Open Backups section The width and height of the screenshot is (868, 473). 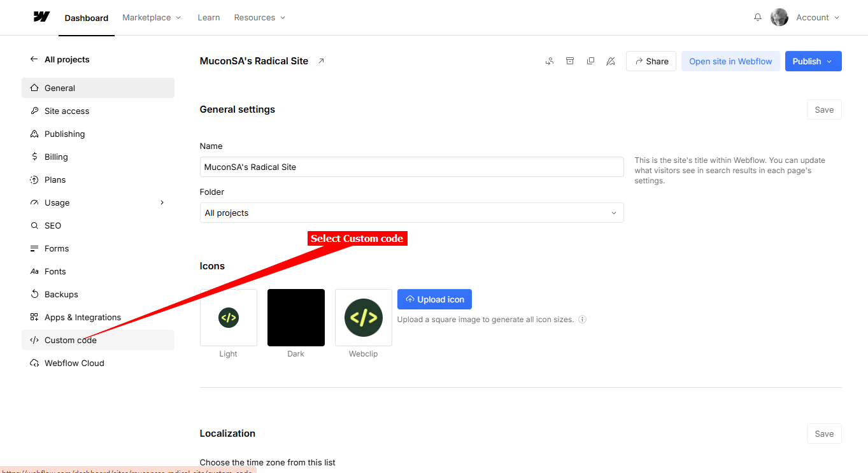point(98,294)
